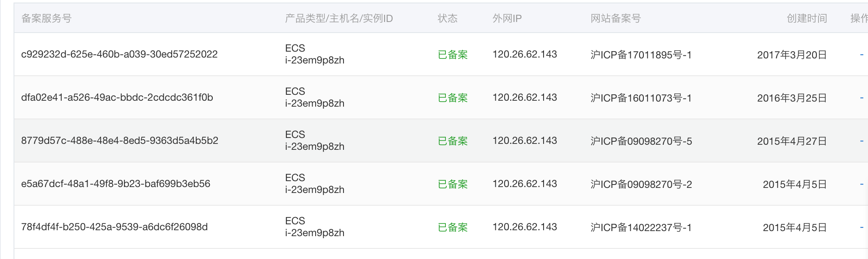The height and width of the screenshot is (259, 868).
Task: Click record number 沪ICP备16011073号-1
Action: click(x=641, y=98)
